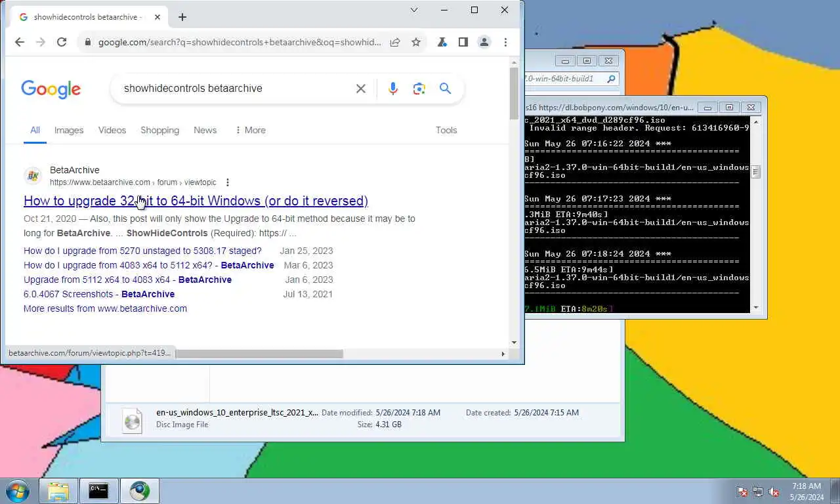
Task: View site information padlock icon
Action: coord(87,42)
